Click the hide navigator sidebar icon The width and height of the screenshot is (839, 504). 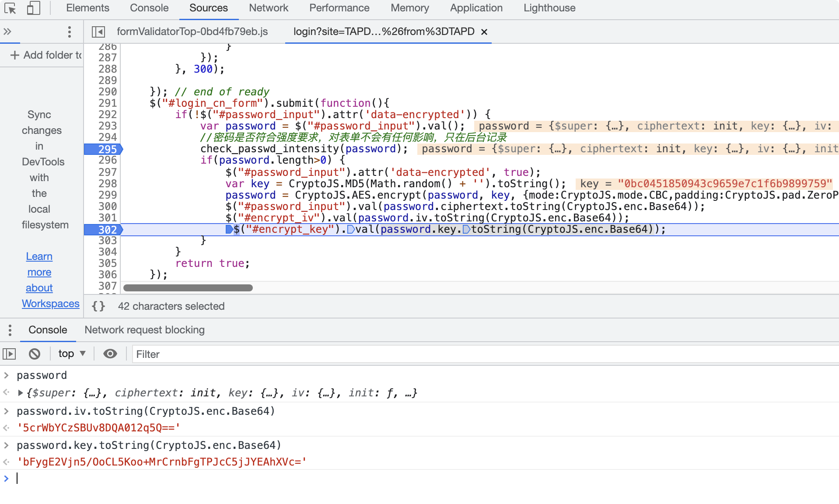[98, 31]
